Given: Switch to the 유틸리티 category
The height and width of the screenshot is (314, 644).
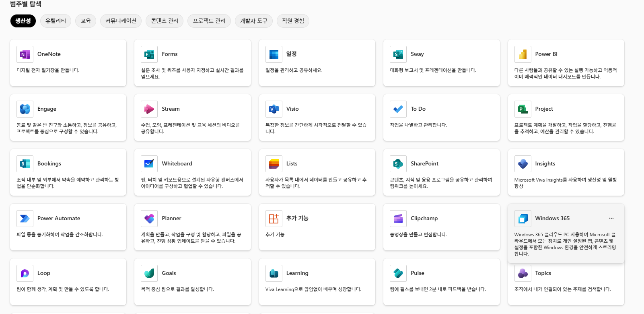Looking at the screenshot, I should [x=56, y=21].
